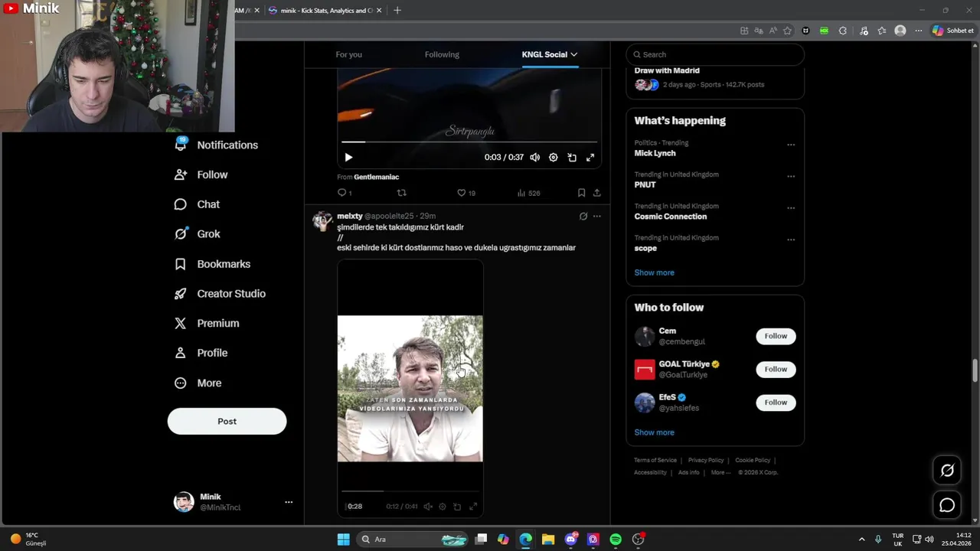
Task: Follow Cem @cembengul
Action: [776, 336]
